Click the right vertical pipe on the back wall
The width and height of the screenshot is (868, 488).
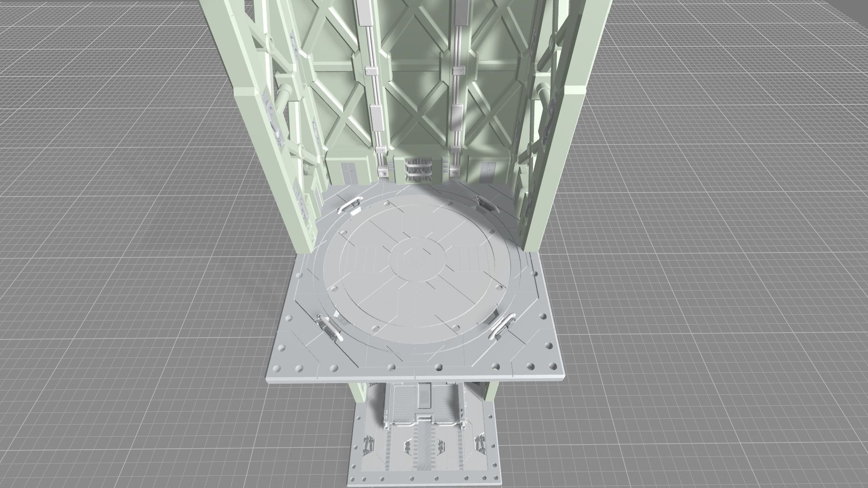point(458,88)
